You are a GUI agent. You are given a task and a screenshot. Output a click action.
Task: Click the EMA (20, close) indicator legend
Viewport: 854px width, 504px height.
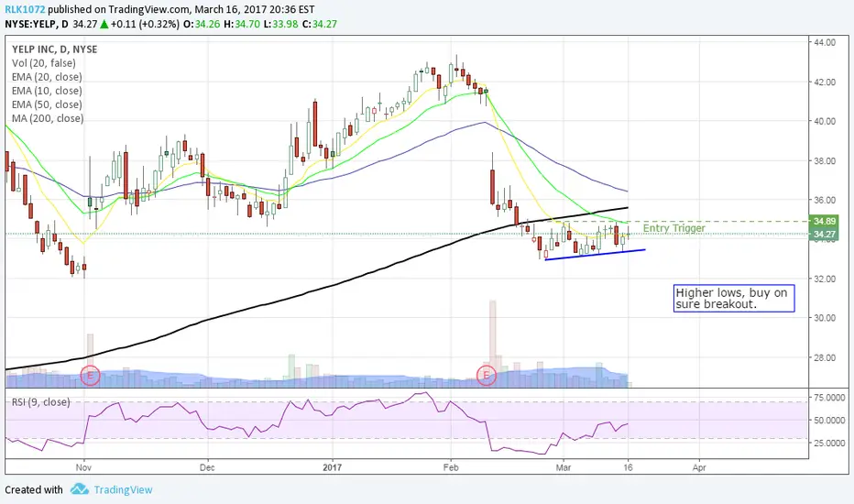tap(47, 77)
